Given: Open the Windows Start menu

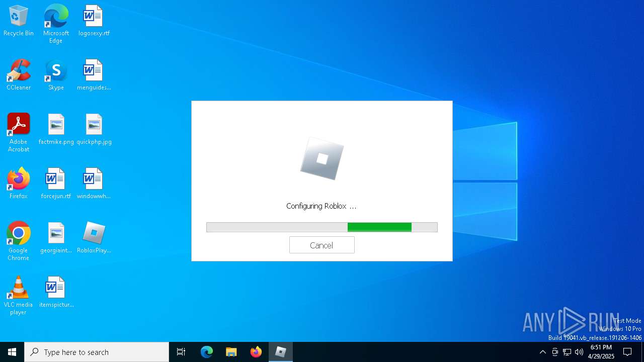Looking at the screenshot, I should pos(12,352).
